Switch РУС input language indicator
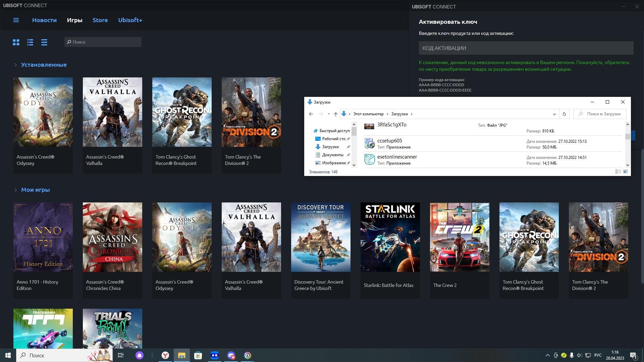The width and height of the screenshot is (644, 362). 598,355
